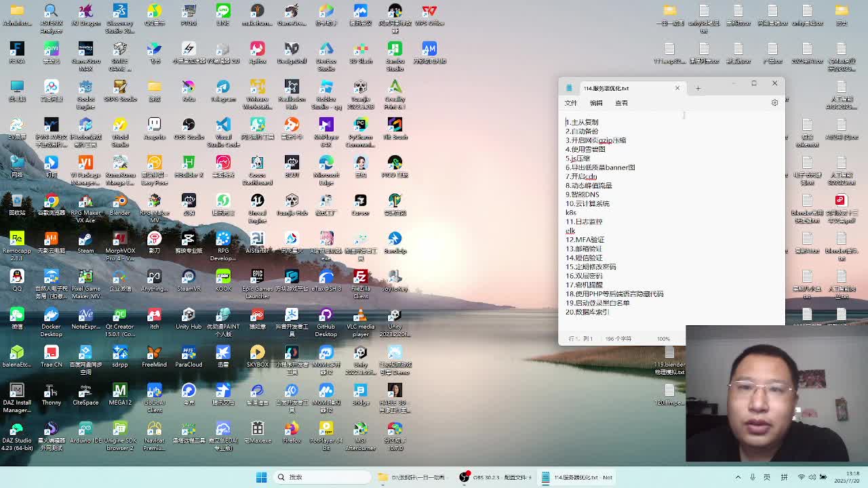Open Docker Desktop shortcut
The image size is (868, 488).
coord(51,315)
